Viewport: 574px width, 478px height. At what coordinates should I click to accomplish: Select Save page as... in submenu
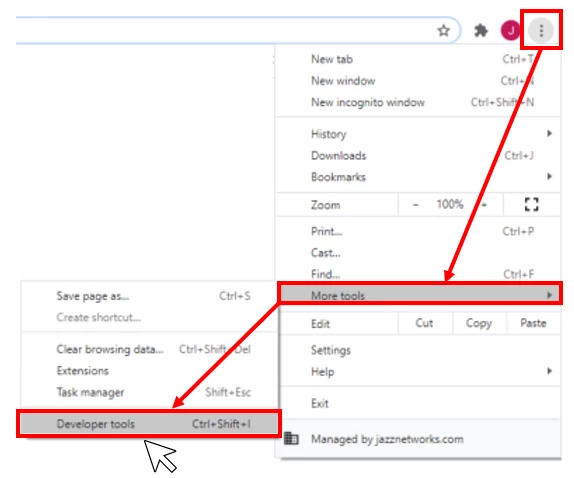pyautogui.click(x=150, y=296)
